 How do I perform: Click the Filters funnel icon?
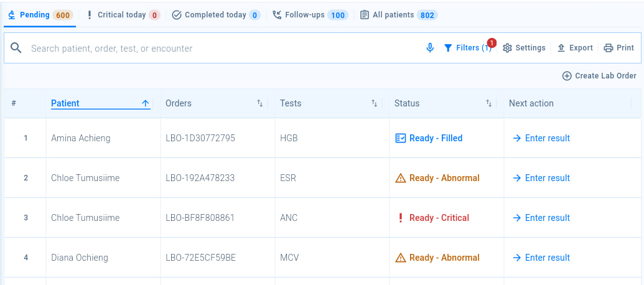448,48
